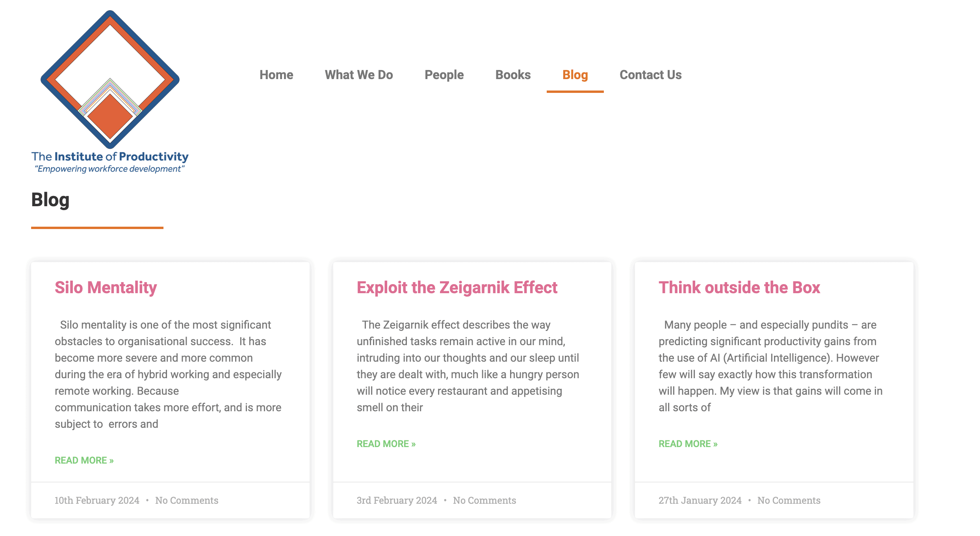
Task: Select the Blog navigation tab
Action: coord(575,75)
